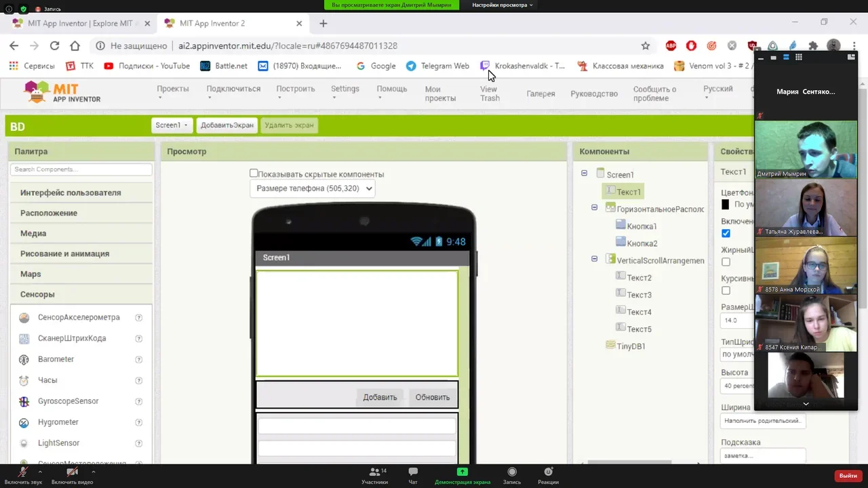Open the Проекты menu
This screenshot has width=868, height=488.
[x=172, y=89]
